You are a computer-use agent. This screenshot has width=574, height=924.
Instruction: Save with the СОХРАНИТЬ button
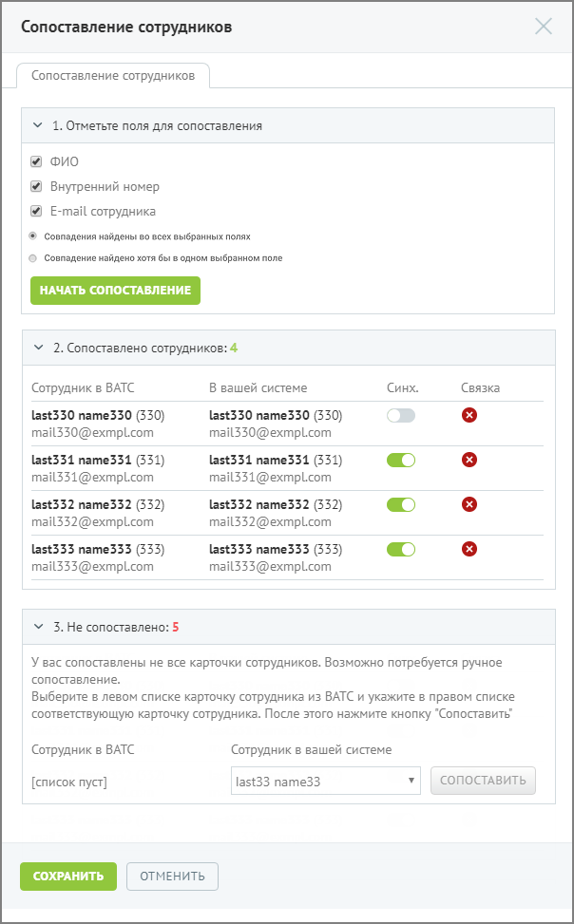pyautogui.click(x=68, y=877)
